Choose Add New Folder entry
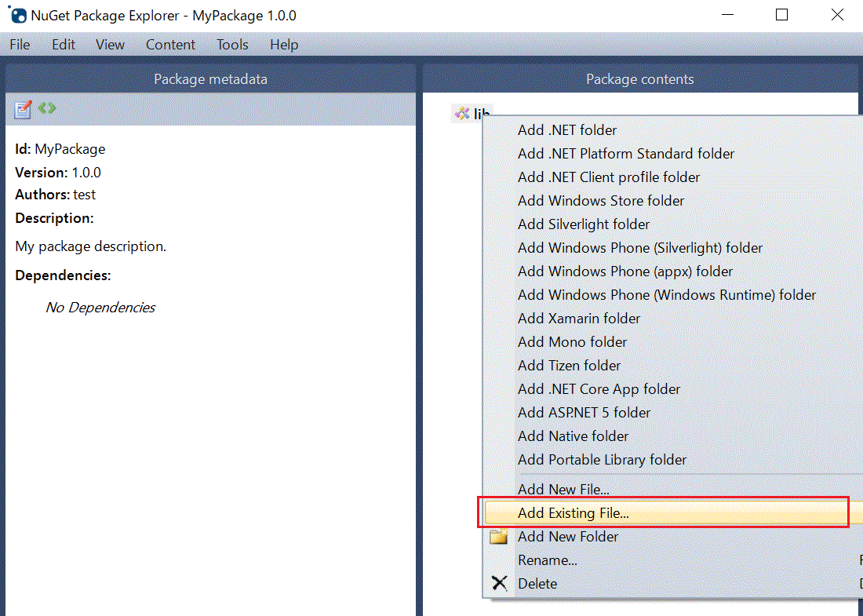The width and height of the screenshot is (863, 616). (x=672, y=537)
